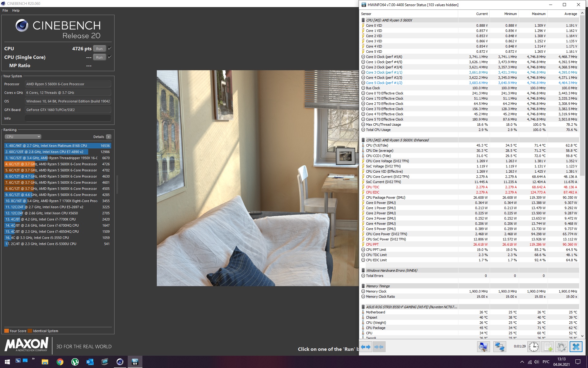Click the expand columns blue arrows icon
This screenshot has width=588, height=368.
coord(366,347)
